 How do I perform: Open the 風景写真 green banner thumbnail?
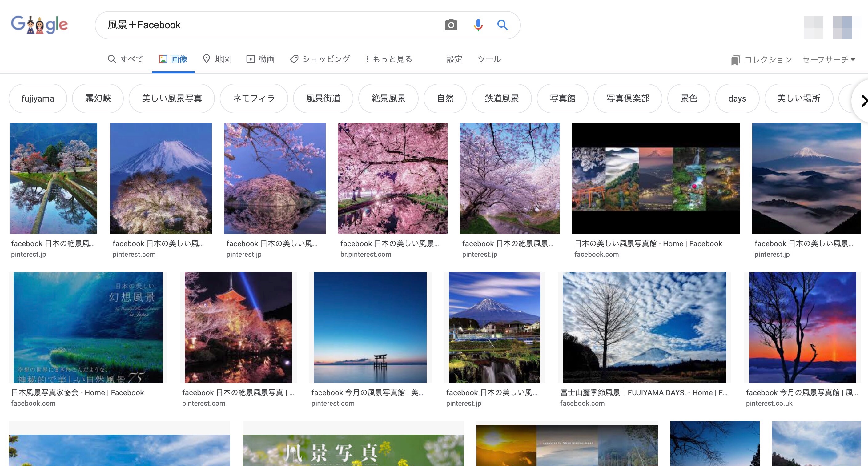coord(353,450)
